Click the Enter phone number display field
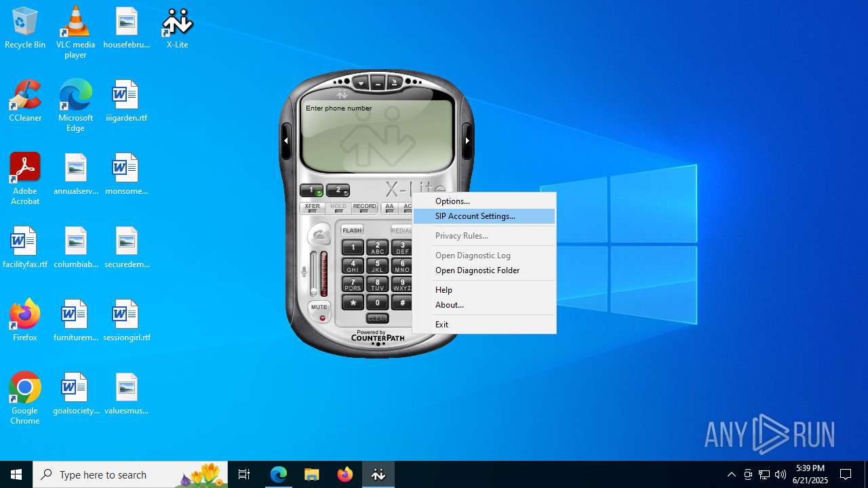This screenshot has height=488, width=868. [x=377, y=136]
